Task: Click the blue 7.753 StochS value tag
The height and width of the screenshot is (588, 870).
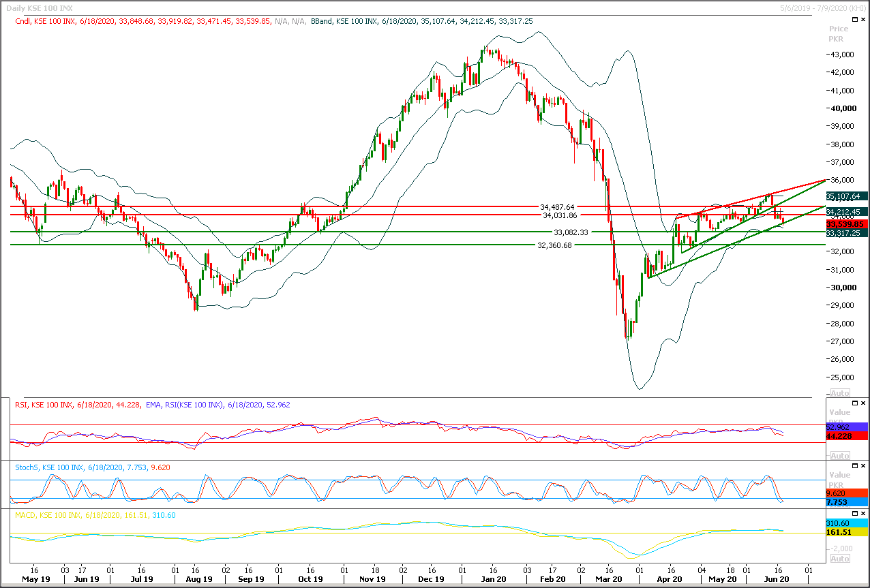Action: pyautogui.click(x=847, y=502)
